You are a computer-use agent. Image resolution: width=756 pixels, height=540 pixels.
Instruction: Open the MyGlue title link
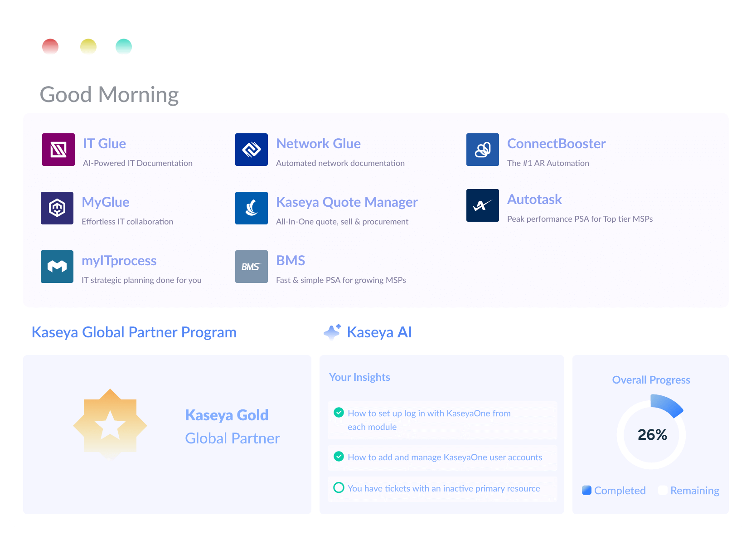click(x=106, y=202)
